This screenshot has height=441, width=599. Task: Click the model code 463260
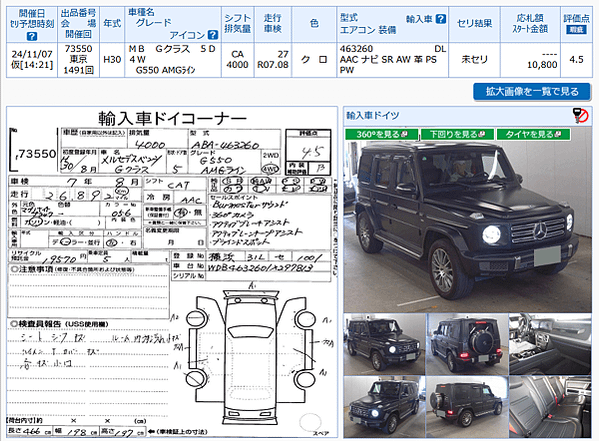[x=356, y=49]
